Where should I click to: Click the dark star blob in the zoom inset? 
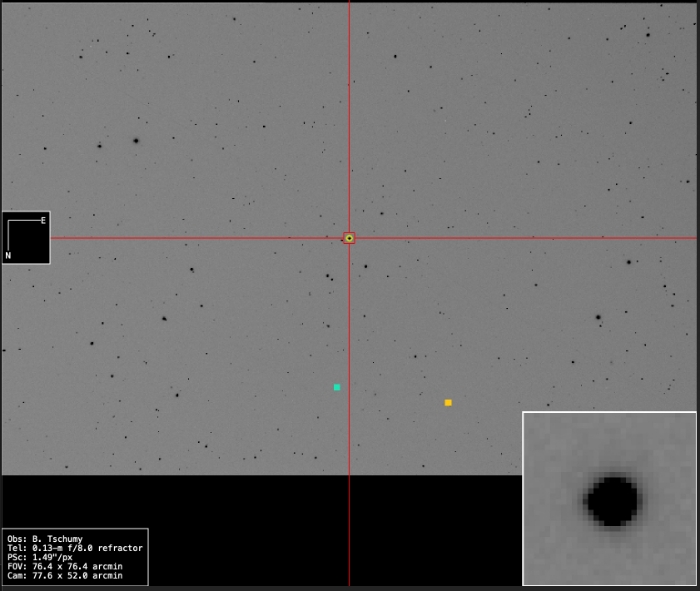[612, 500]
